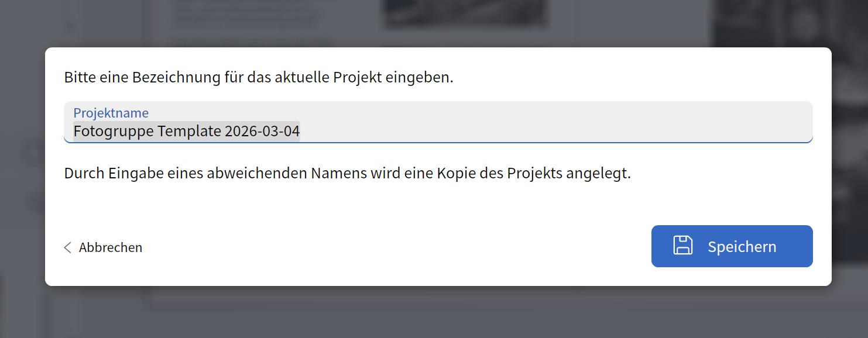Click the back chevron beside Abbrechen

[x=67, y=247]
